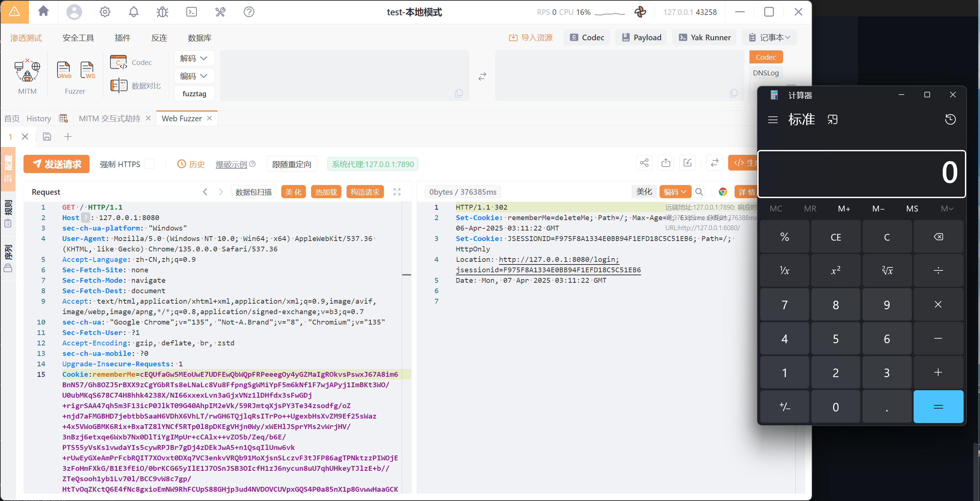This screenshot has height=501, width=980.
Task: Click the orange warning triangle icon
Action: pos(15,12)
